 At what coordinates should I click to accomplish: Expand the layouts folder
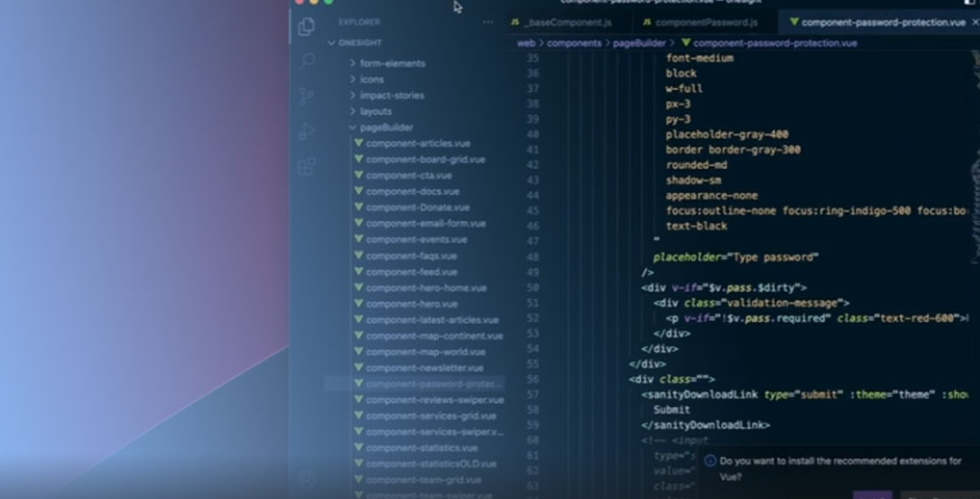pos(353,111)
